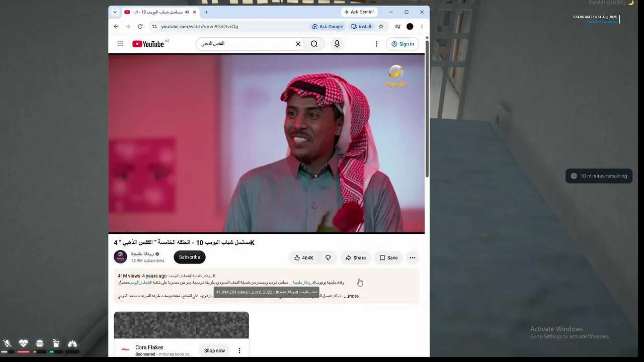Viewport: 644px width, 362px height.
Task: Minimize the Chrome window
Action: (x=391, y=12)
